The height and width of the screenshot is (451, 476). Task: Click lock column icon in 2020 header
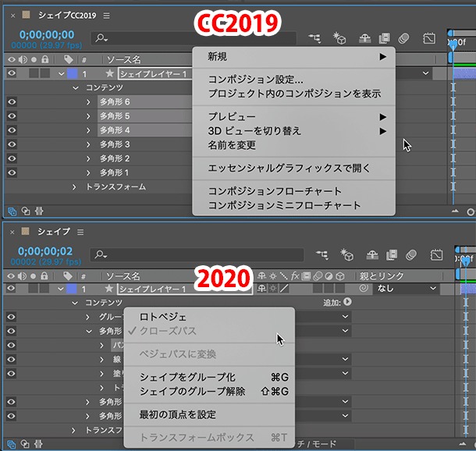click(44, 276)
